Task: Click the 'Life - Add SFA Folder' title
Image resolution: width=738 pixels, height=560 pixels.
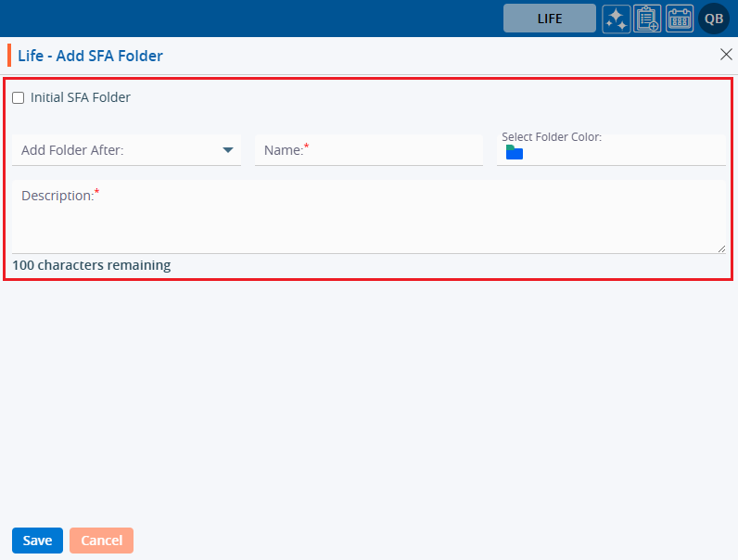Action: (x=90, y=56)
